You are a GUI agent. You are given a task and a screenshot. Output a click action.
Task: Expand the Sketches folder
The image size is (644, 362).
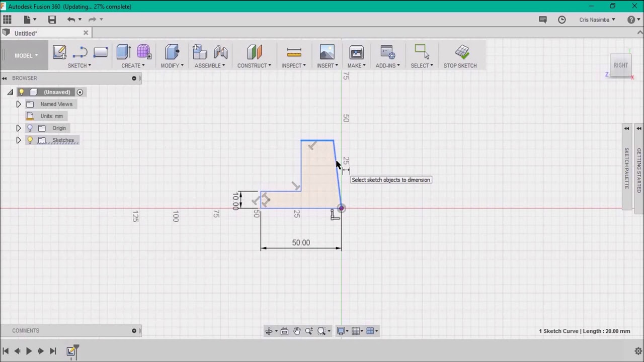[19, 140]
